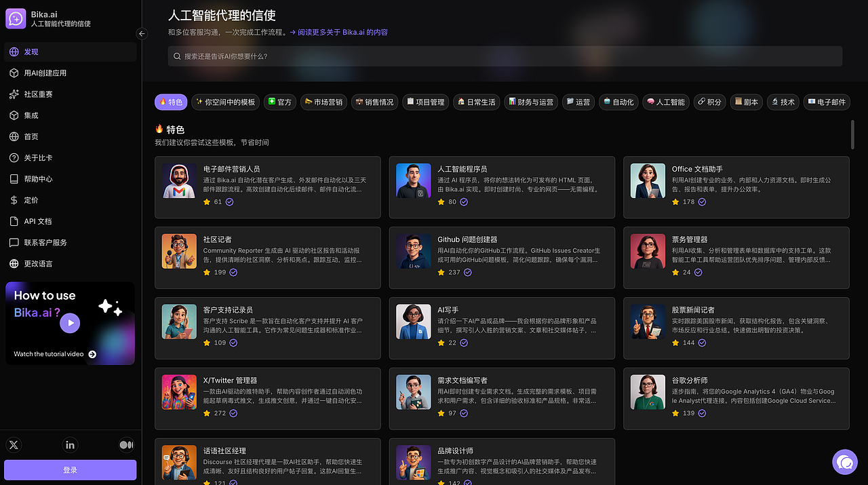Select the 人工智能 category tab
This screenshot has width=868, height=485.
(x=666, y=102)
